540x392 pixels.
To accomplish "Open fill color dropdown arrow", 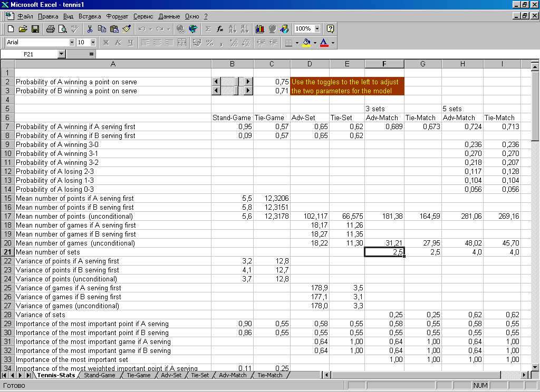I will pyautogui.click(x=315, y=43).
